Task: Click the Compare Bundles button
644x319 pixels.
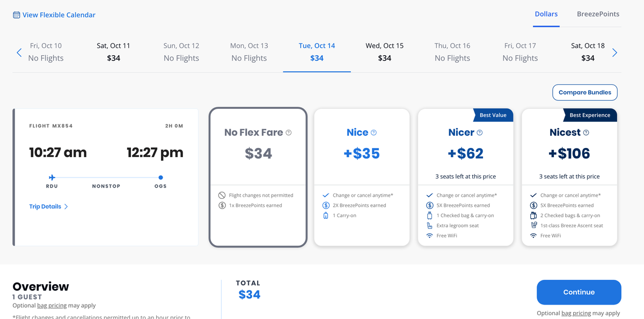Action: pos(585,92)
